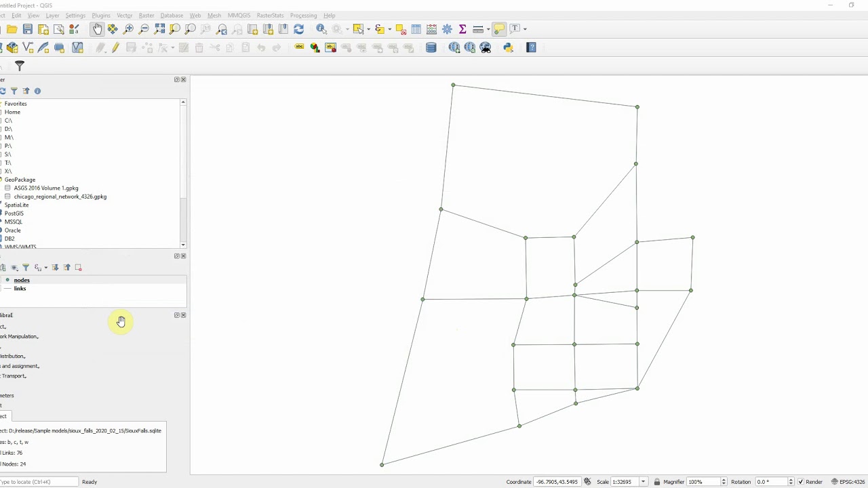Click the funnel filter icon below toolbars
The image size is (868, 488).
pyautogui.click(x=20, y=66)
